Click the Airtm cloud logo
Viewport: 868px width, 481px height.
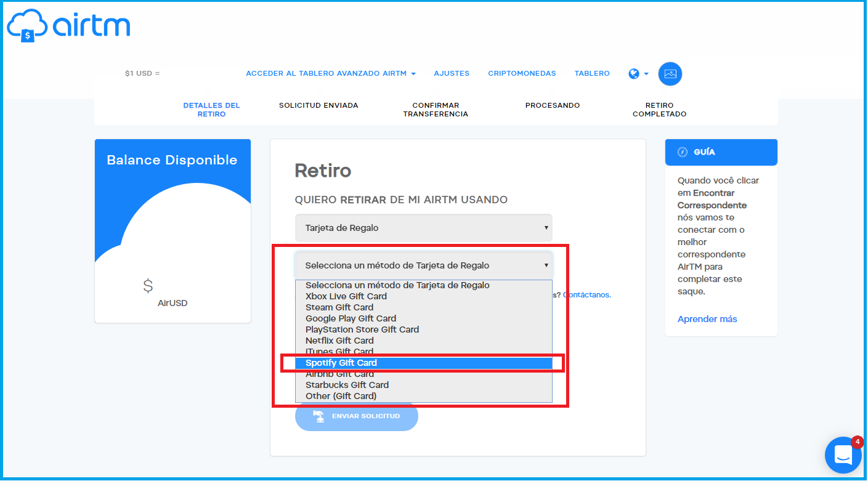click(68, 26)
